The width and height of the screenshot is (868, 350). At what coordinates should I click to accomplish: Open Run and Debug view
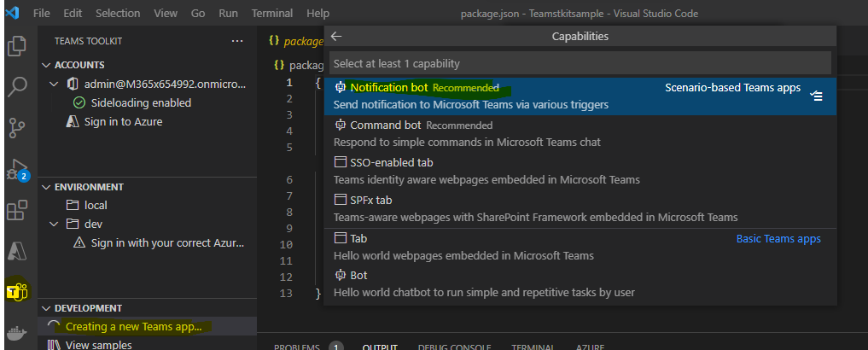[17, 169]
